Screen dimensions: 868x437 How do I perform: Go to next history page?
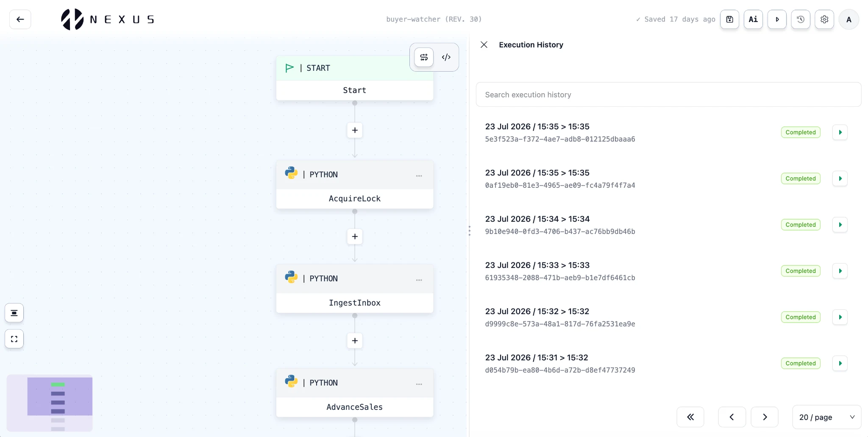(x=765, y=417)
